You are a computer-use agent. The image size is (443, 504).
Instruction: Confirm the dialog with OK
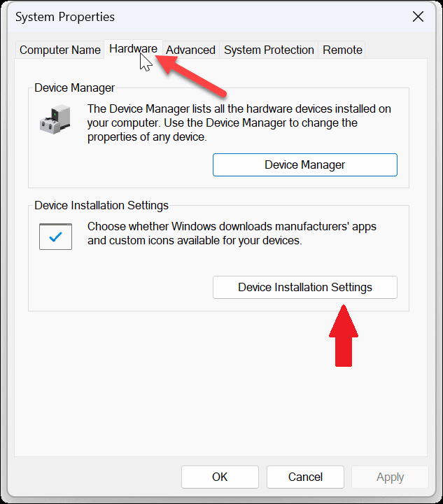tap(220, 477)
